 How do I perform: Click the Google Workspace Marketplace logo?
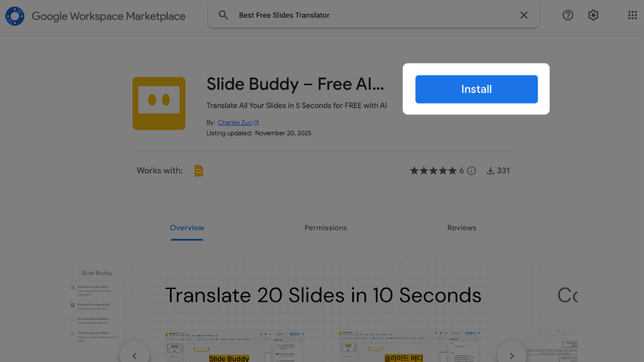click(x=15, y=16)
